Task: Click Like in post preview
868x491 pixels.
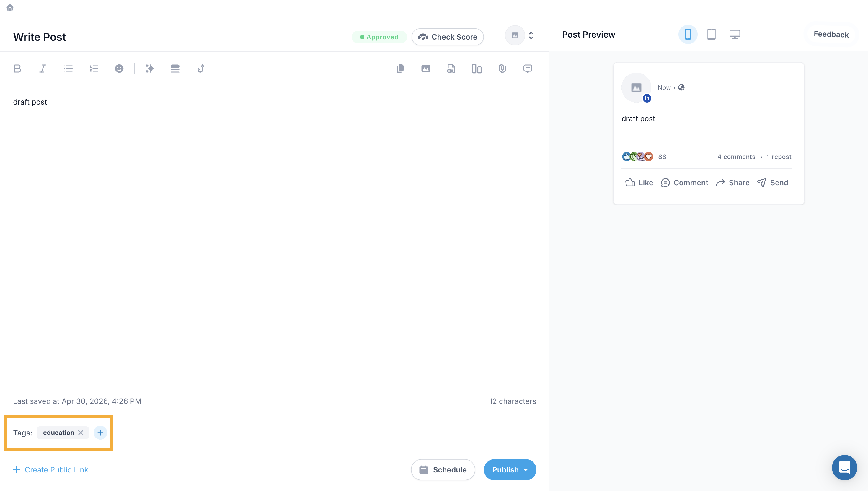Action: pyautogui.click(x=639, y=183)
